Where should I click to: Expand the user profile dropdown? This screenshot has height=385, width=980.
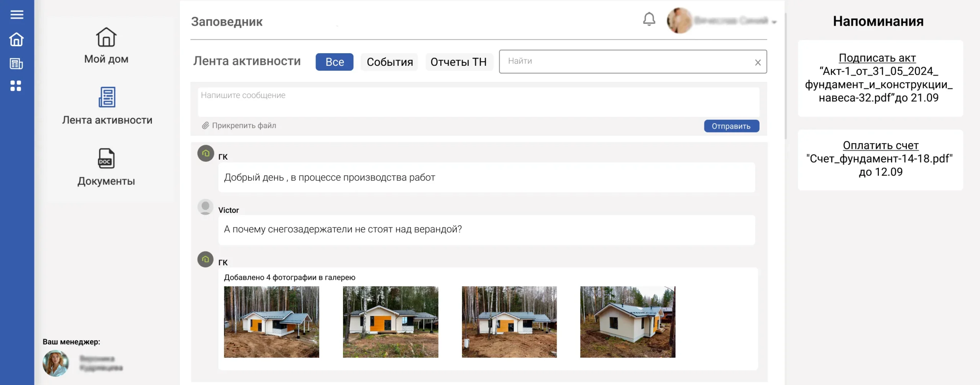point(775,22)
